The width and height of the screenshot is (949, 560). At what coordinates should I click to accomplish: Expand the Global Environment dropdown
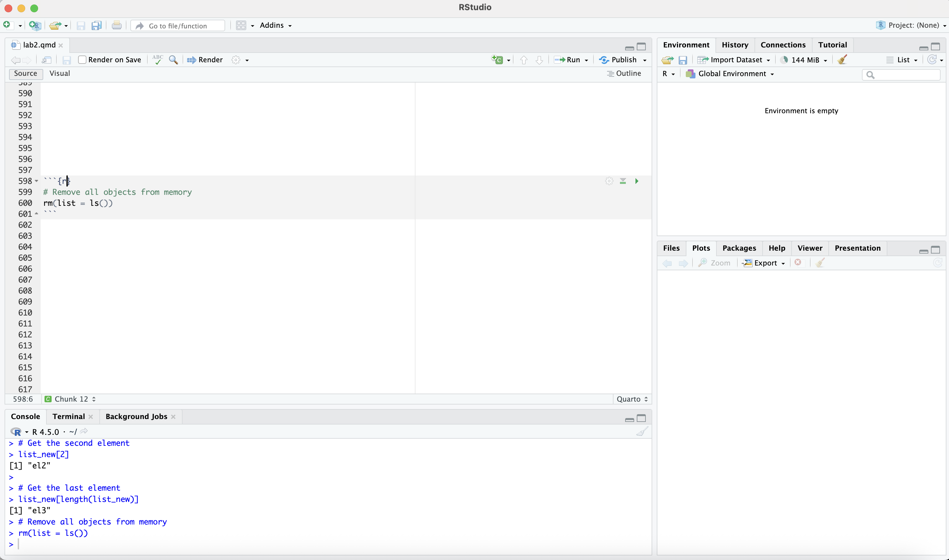click(x=731, y=74)
